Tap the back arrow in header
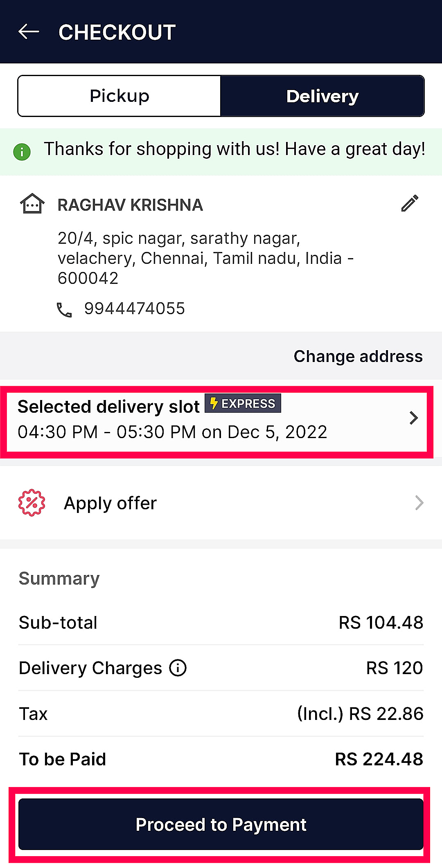 click(29, 31)
